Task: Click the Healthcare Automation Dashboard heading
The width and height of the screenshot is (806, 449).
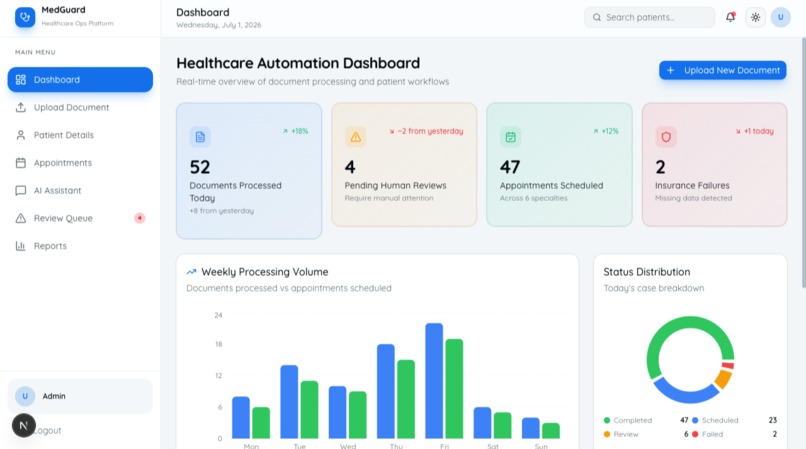Action: click(298, 63)
